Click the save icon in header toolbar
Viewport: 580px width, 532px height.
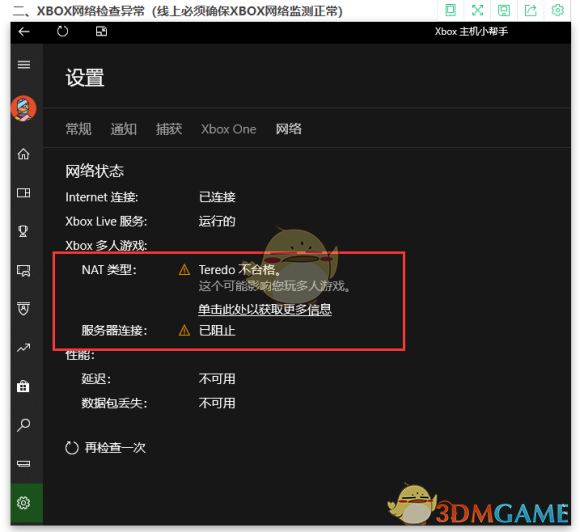pyautogui.click(x=504, y=10)
